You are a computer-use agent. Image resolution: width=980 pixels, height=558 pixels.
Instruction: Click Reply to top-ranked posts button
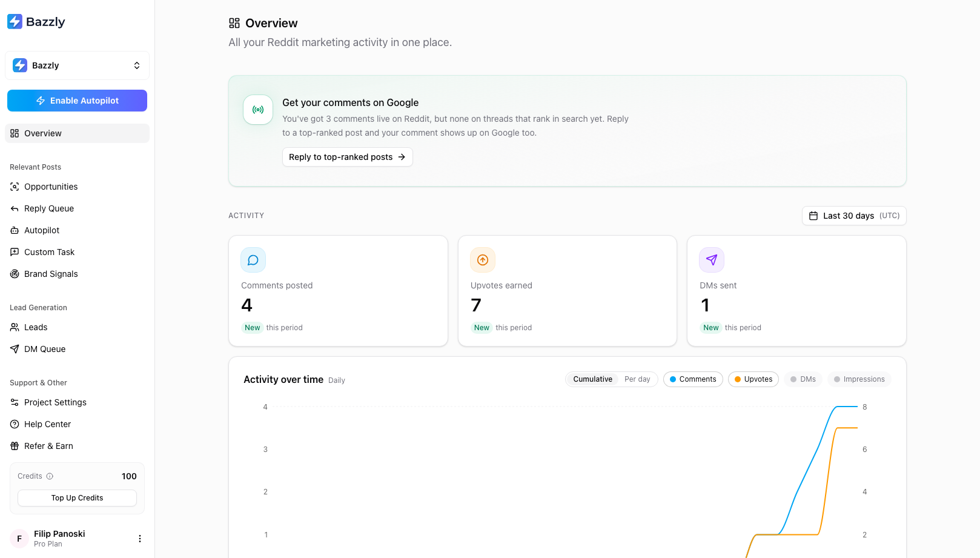click(x=347, y=157)
